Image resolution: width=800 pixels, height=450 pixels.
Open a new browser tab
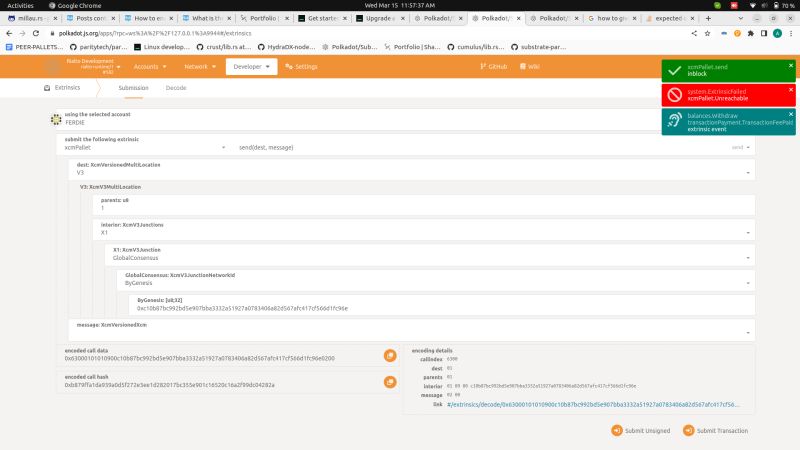708,18
